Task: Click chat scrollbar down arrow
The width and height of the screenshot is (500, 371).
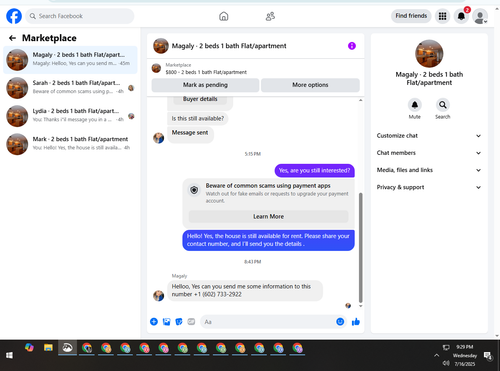Action: pyautogui.click(x=360, y=306)
